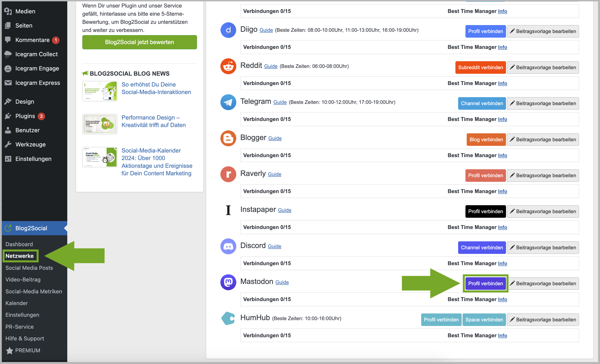Edit Beitragsvorlage for Discord

coord(543,248)
